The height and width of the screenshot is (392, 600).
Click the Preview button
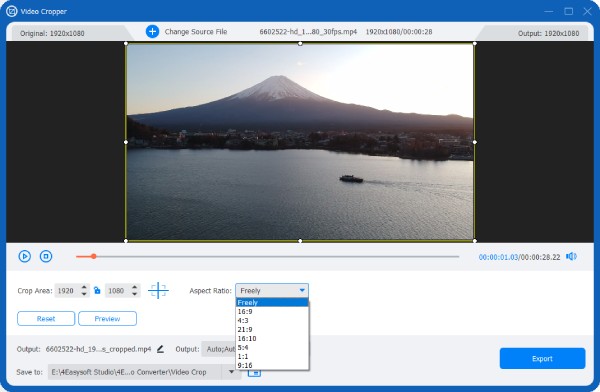point(108,318)
